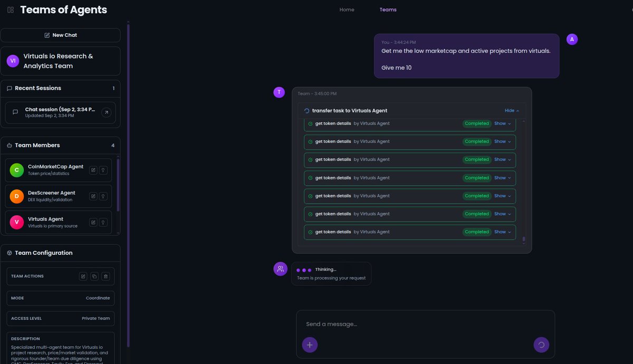Click the Recent Sessions count 1

coord(113,88)
